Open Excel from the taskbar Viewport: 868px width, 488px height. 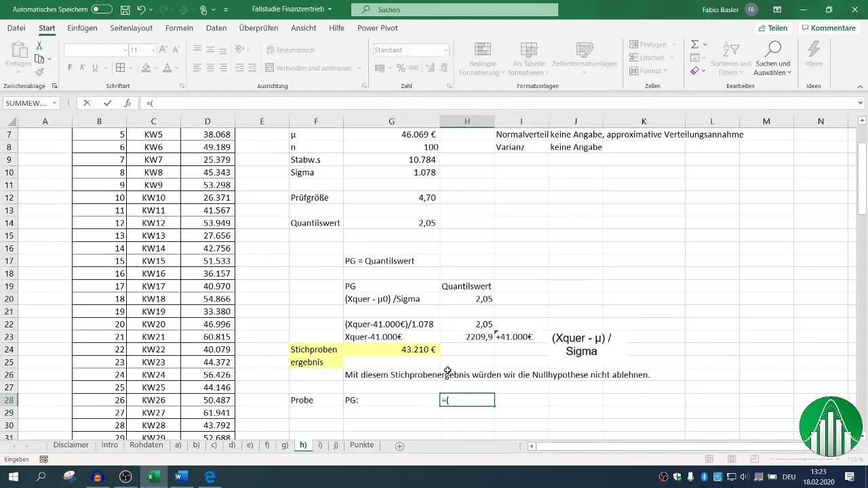coord(154,476)
